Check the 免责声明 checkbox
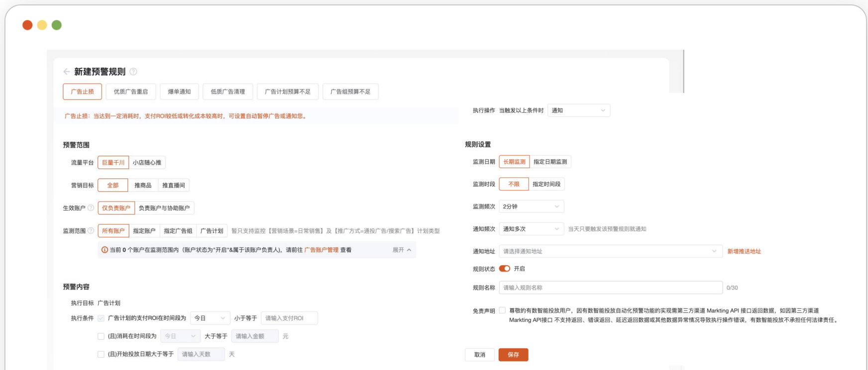 click(502, 310)
